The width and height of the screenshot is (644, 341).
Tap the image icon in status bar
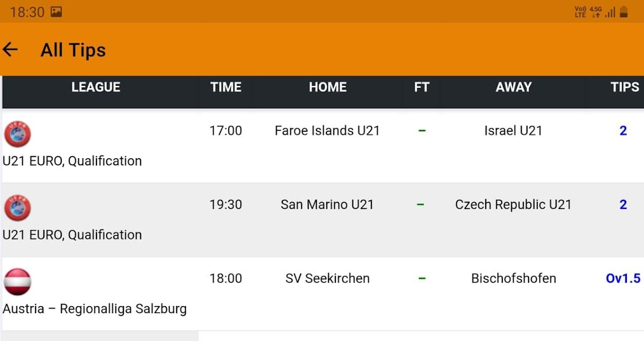[56, 12]
